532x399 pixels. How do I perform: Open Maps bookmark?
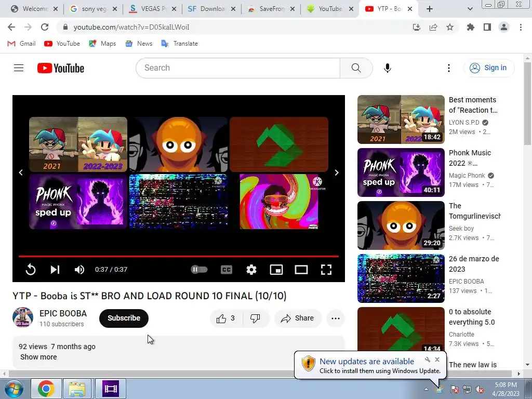(x=102, y=44)
